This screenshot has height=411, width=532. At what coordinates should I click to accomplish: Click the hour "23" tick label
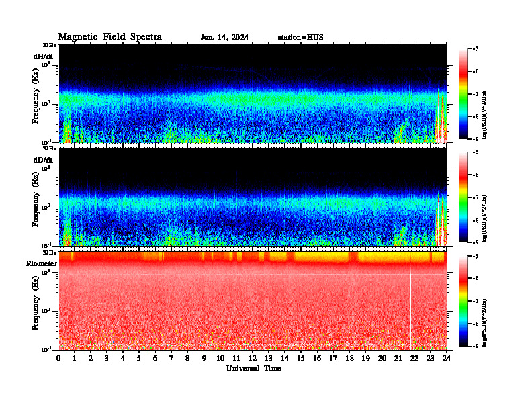tap(431, 359)
